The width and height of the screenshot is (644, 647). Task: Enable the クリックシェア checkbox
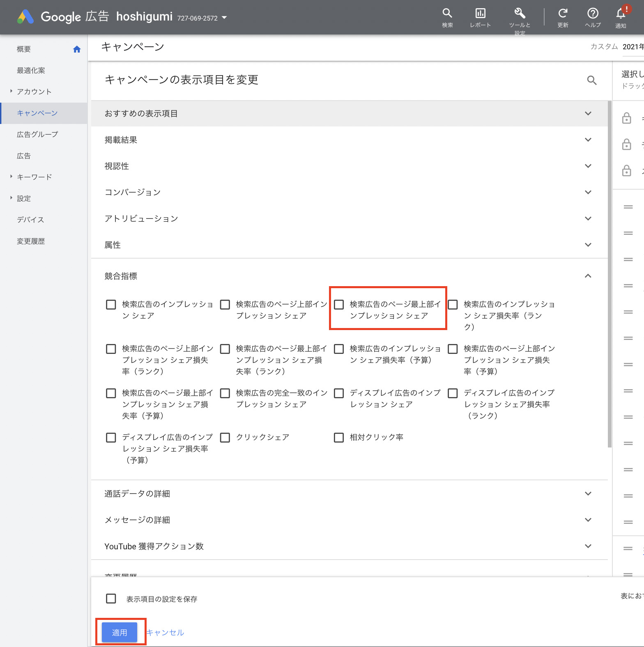225,438
